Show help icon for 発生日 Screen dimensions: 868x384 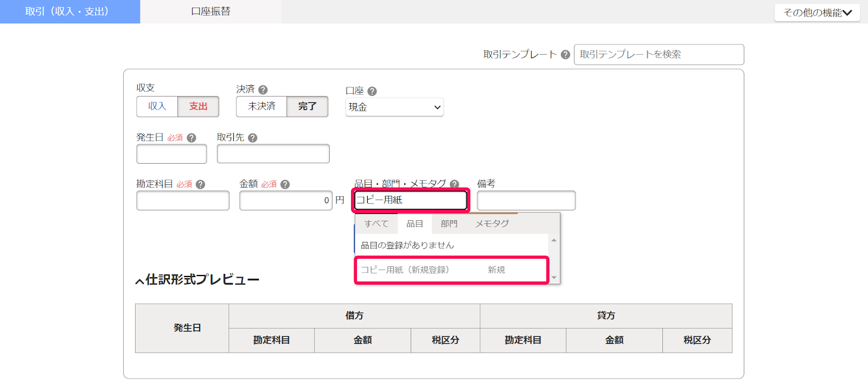coord(192,138)
